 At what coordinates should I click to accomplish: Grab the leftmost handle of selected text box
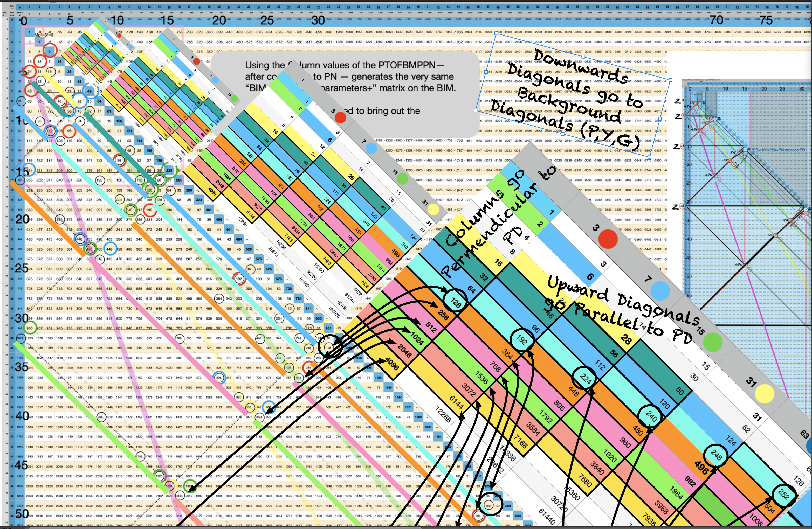click(x=476, y=110)
